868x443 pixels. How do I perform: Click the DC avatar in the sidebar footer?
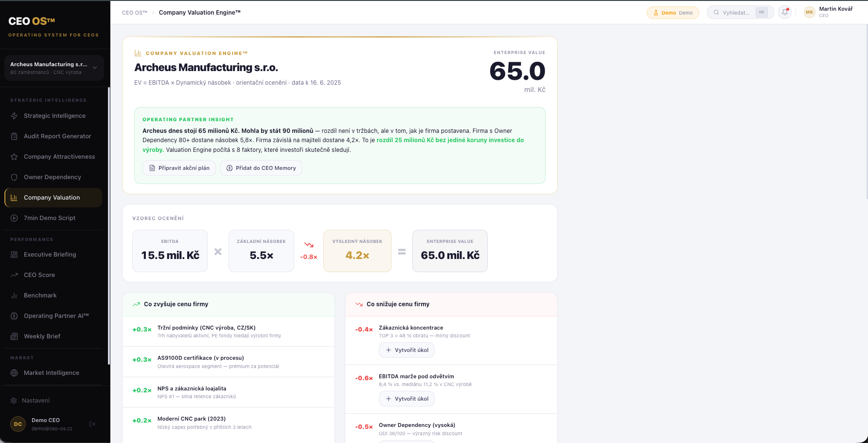[18, 424]
